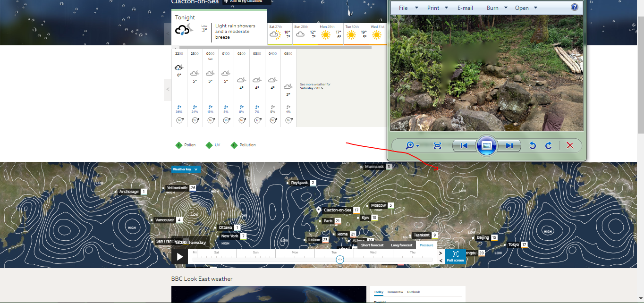
Task: Select the Mon 29th forecast day
Action: [330, 34]
